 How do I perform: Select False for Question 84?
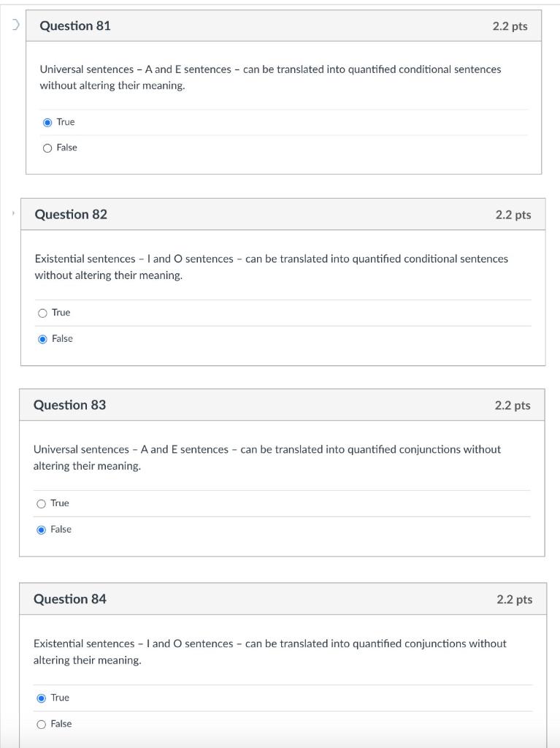pyautogui.click(x=40, y=724)
